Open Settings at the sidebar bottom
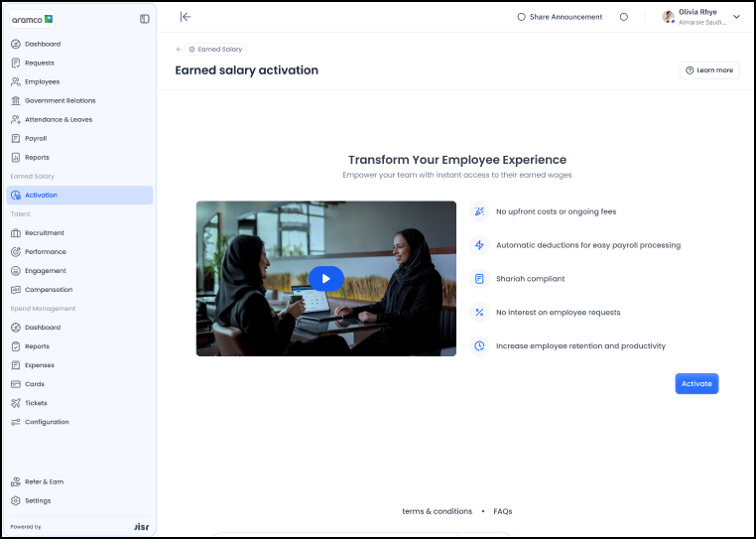 point(38,501)
